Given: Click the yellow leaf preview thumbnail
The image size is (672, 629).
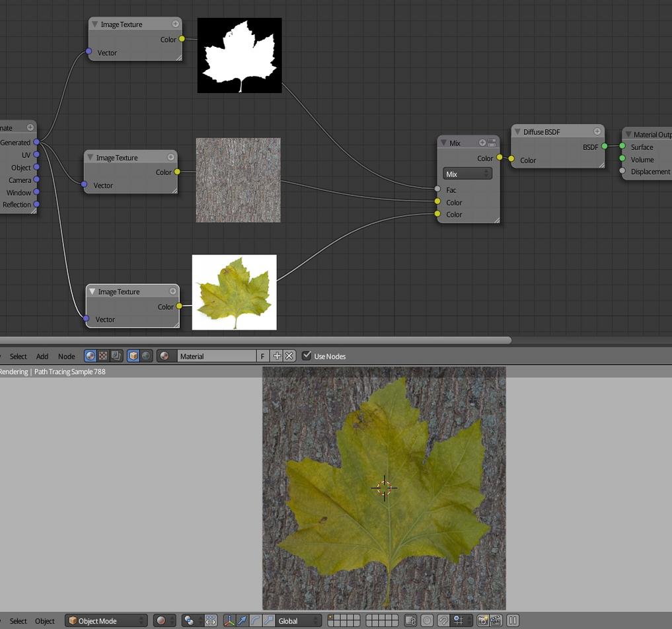Looking at the screenshot, I should click(x=235, y=292).
